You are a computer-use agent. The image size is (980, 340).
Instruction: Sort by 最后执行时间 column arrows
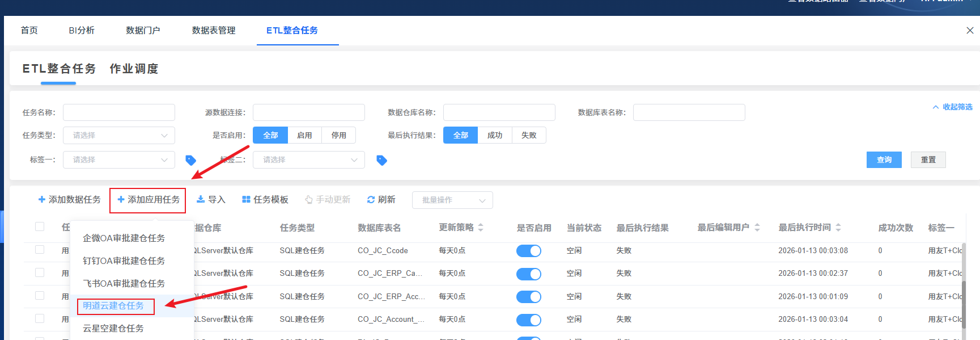coord(838,228)
